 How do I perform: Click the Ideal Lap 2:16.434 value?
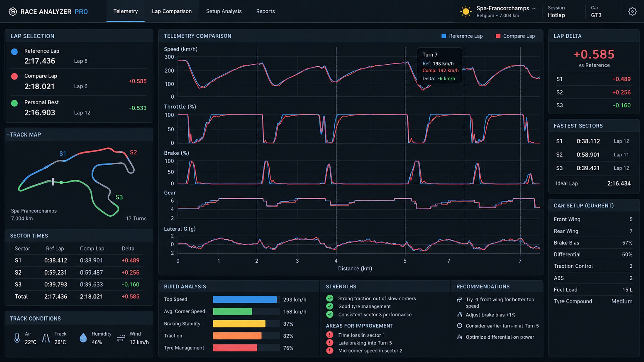click(x=619, y=183)
